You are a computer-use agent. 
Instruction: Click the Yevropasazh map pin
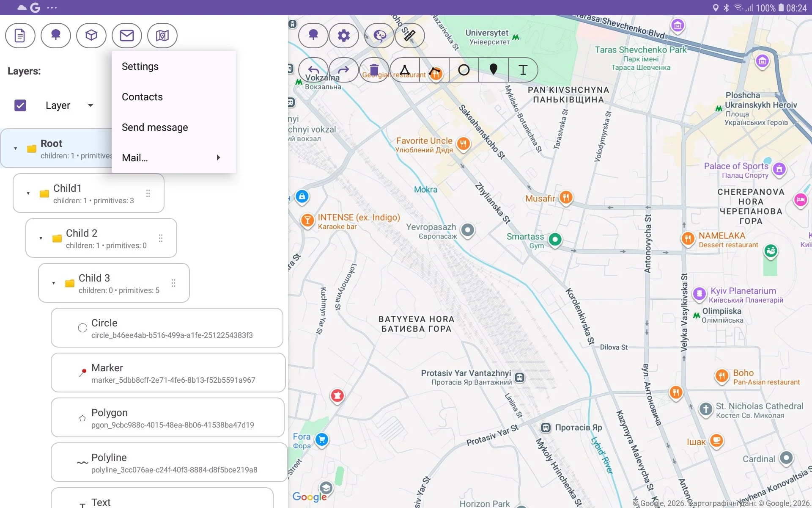pyautogui.click(x=467, y=230)
